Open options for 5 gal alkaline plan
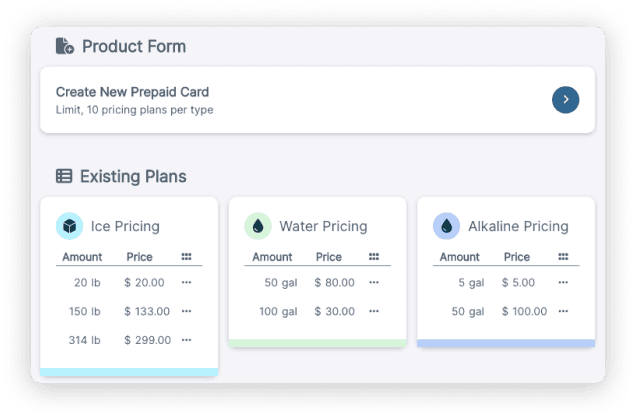The width and height of the screenshot is (636, 418). click(x=562, y=283)
